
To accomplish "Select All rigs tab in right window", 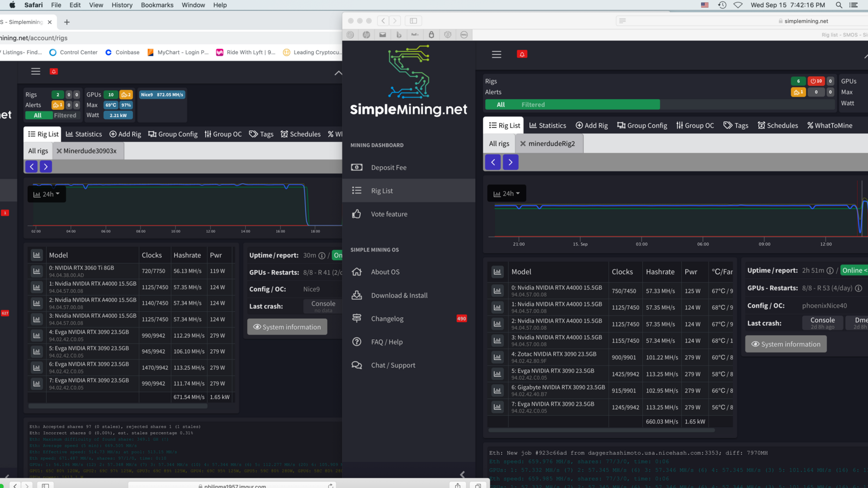I will click(499, 144).
